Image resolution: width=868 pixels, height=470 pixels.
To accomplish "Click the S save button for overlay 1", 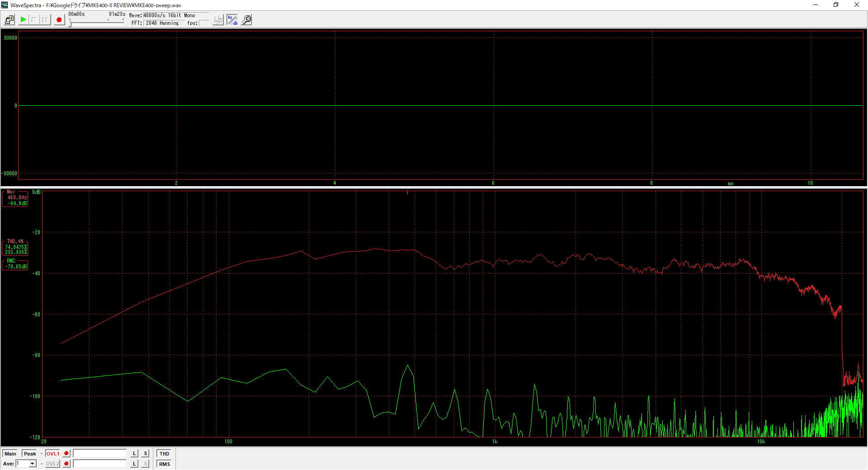I will 145,453.
